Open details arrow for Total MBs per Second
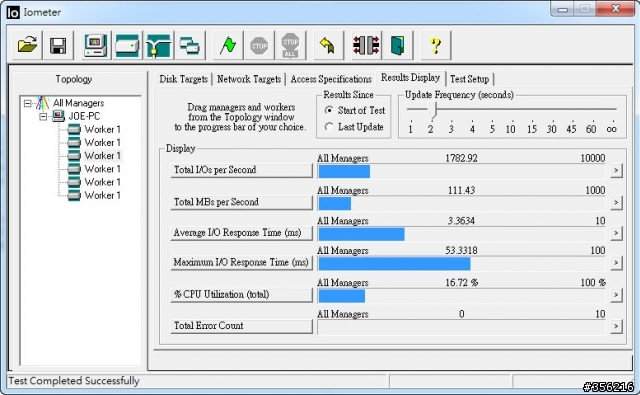Screen dimensions: 640x395 coord(616,202)
